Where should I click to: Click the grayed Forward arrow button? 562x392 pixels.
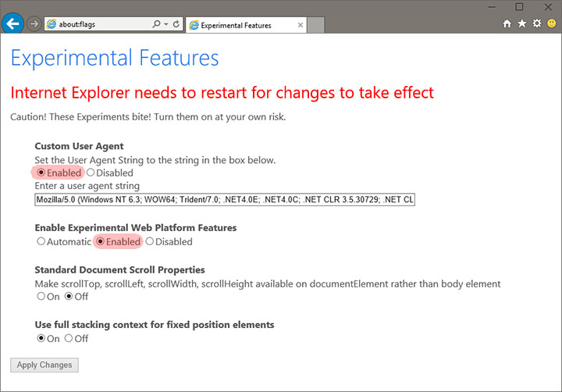[x=34, y=24]
